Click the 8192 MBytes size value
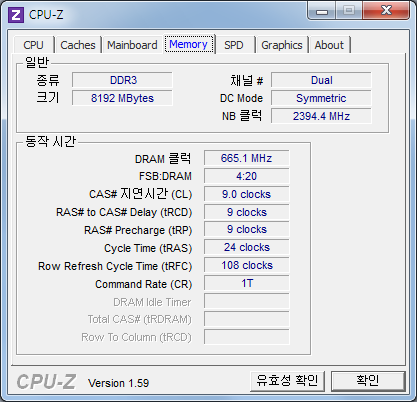The image size is (417, 402). tap(122, 98)
